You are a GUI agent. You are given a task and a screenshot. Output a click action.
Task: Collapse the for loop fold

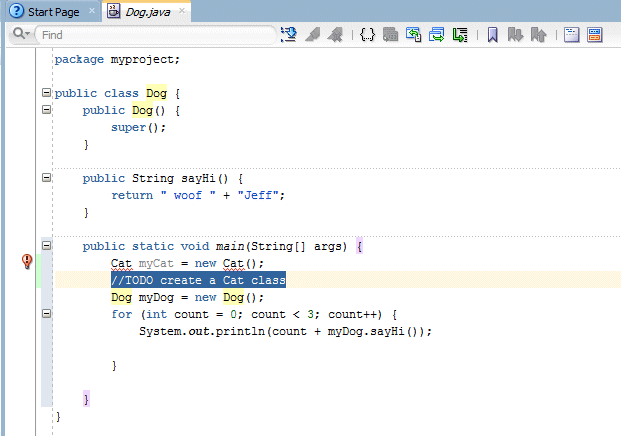46,314
